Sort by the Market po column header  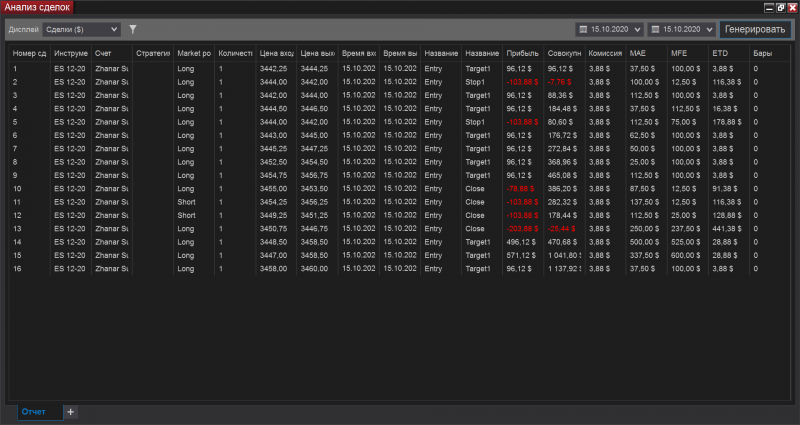click(194, 54)
